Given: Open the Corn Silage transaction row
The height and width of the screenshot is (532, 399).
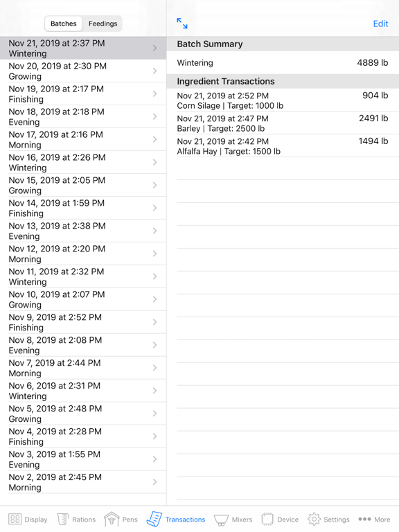Looking at the screenshot, I should [283, 100].
